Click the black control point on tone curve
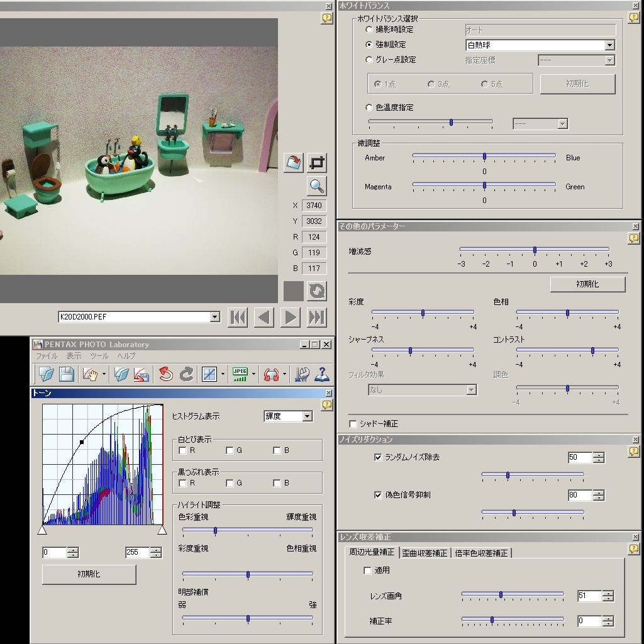Screen dimensions: 644x644 (x=82, y=442)
